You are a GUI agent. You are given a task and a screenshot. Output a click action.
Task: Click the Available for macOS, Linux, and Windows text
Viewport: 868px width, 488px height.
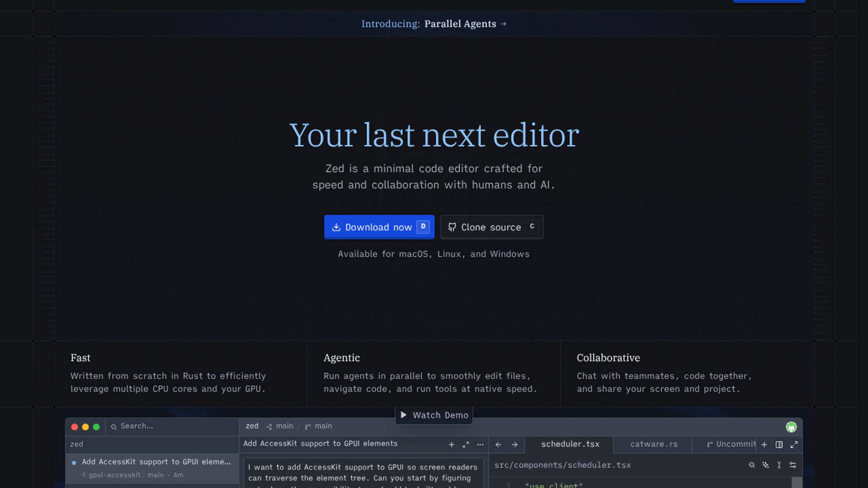coord(434,254)
